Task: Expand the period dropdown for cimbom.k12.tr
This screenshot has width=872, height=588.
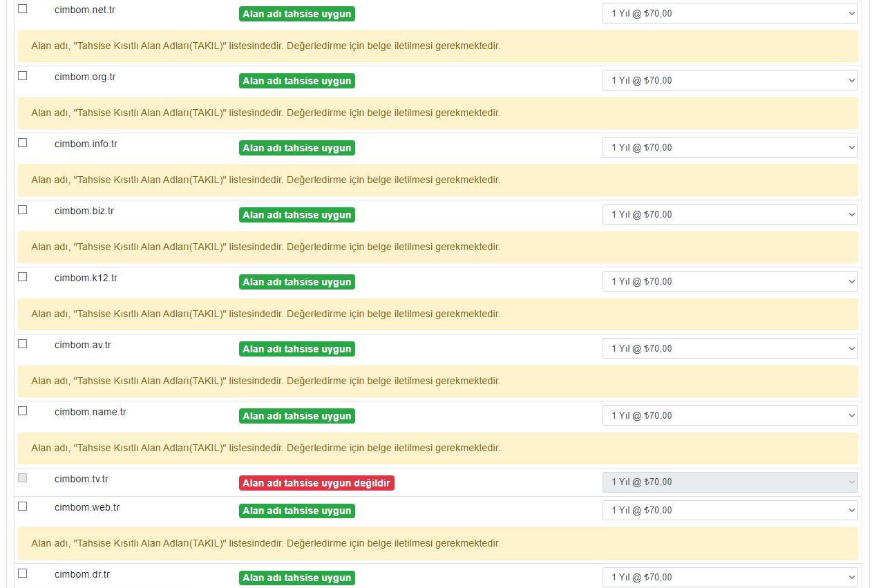Action: coord(730,281)
